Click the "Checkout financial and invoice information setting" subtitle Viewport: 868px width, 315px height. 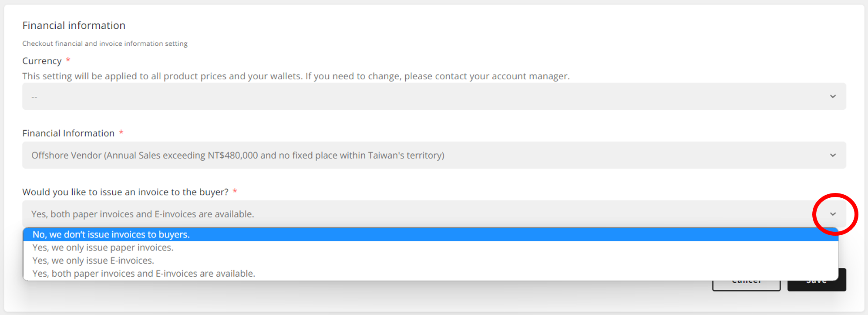point(105,44)
